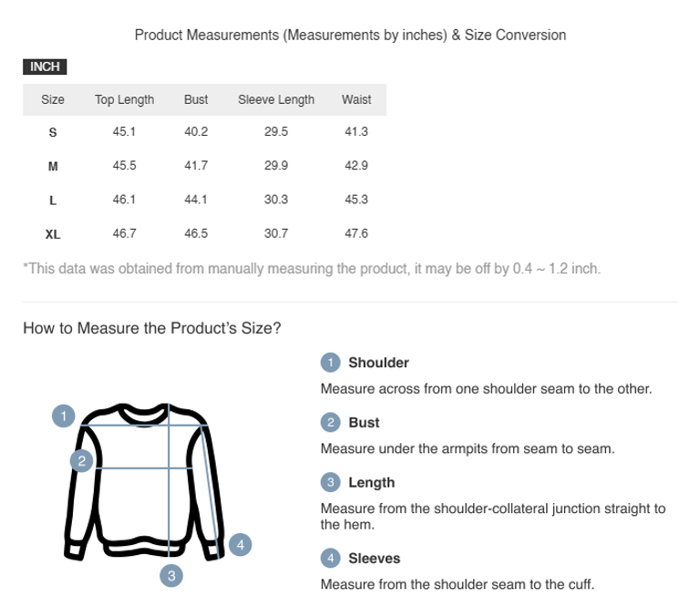Click the number 1 marker on sweater diagram
The image size is (700, 607).
63,417
